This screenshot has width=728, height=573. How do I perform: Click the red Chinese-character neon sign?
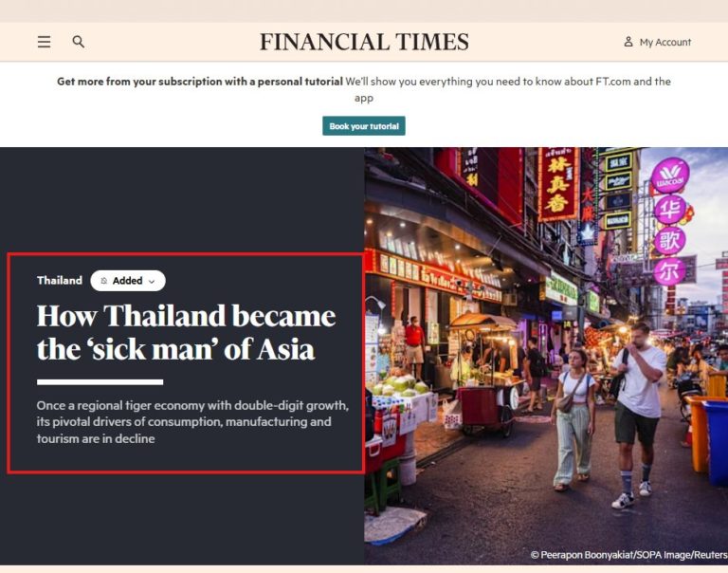click(x=558, y=184)
